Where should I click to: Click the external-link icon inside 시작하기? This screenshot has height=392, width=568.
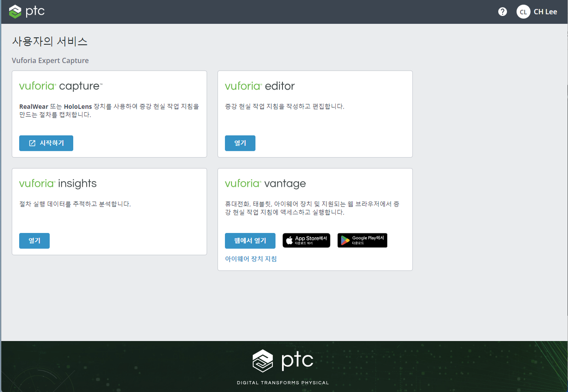coord(32,143)
